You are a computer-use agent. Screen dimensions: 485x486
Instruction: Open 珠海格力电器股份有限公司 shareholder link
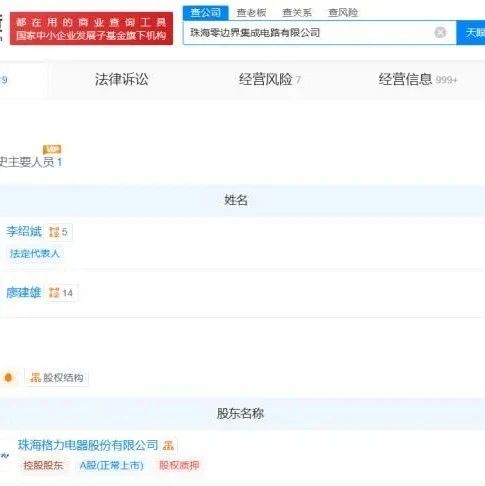(x=88, y=445)
